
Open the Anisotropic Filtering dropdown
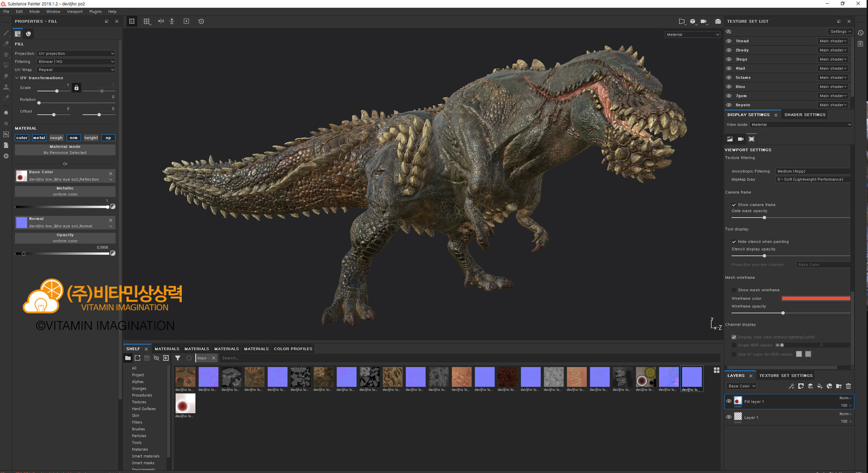tap(812, 171)
